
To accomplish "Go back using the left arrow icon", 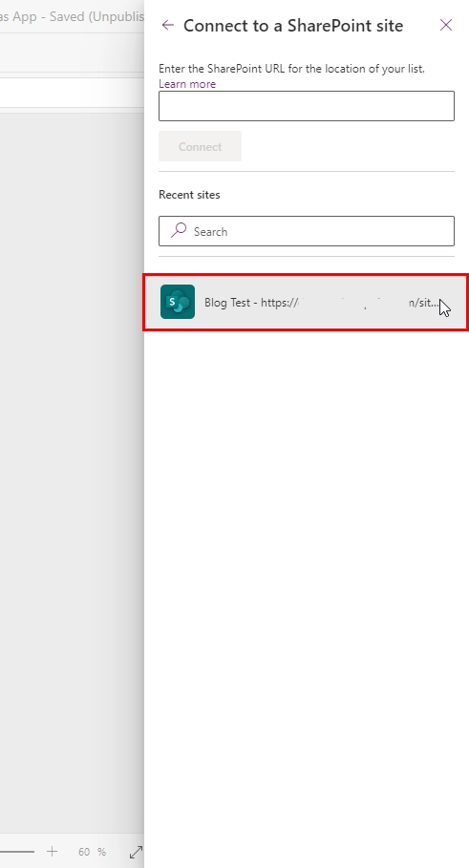I will tap(168, 25).
